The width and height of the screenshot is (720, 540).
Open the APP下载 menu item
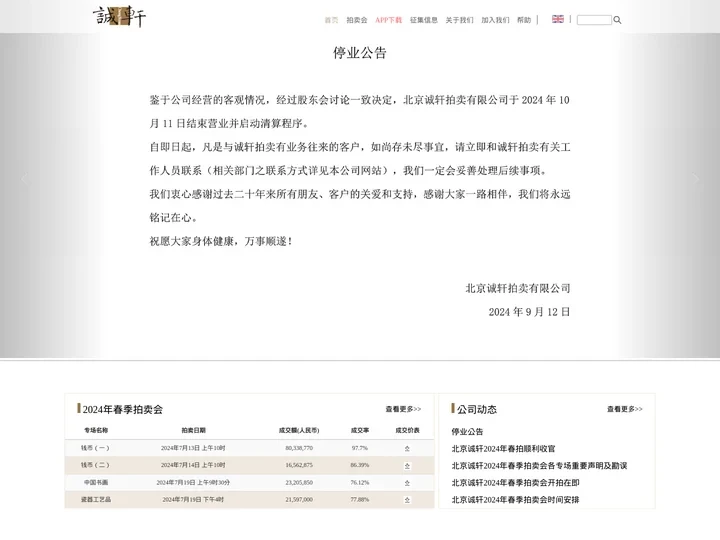(x=388, y=20)
